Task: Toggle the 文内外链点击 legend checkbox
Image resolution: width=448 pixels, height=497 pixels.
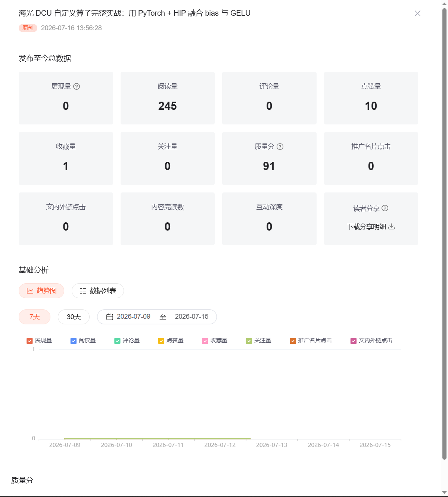Action: 354,341
